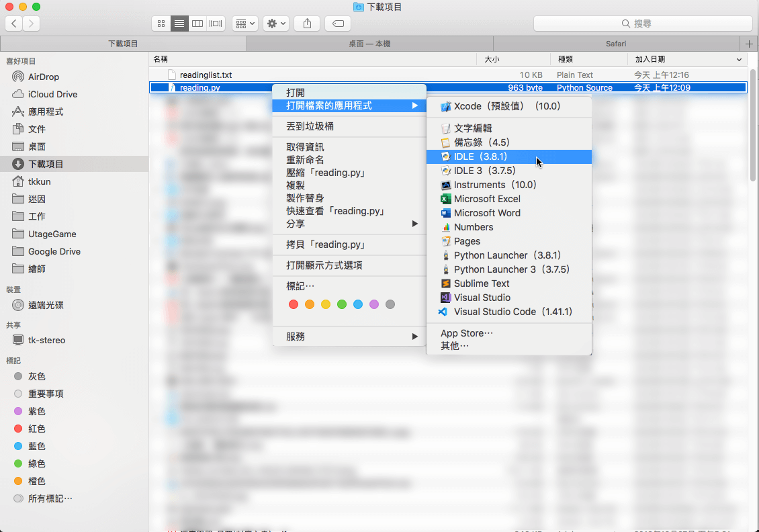
Task: Open AirDrop in the sidebar
Action: click(43, 77)
